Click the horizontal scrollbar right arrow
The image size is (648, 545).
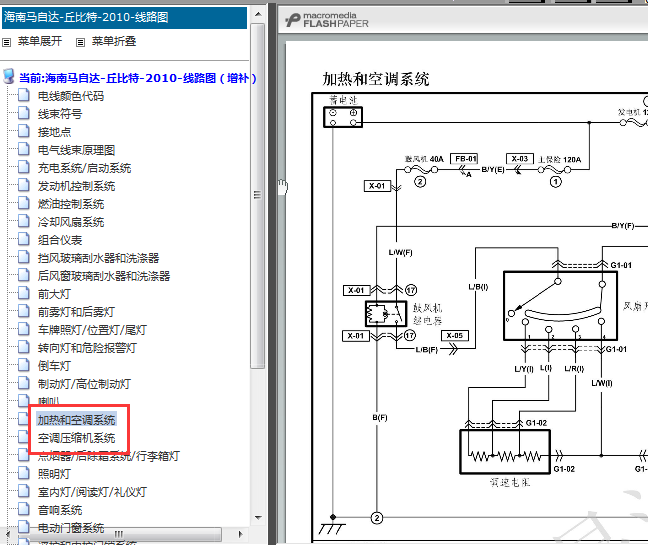(x=241, y=534)
